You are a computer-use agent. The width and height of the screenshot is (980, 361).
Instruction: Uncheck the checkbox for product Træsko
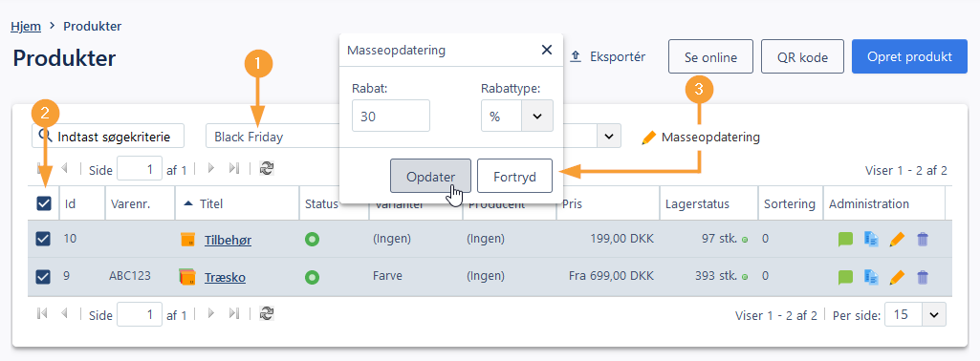[x=43, y=277]
